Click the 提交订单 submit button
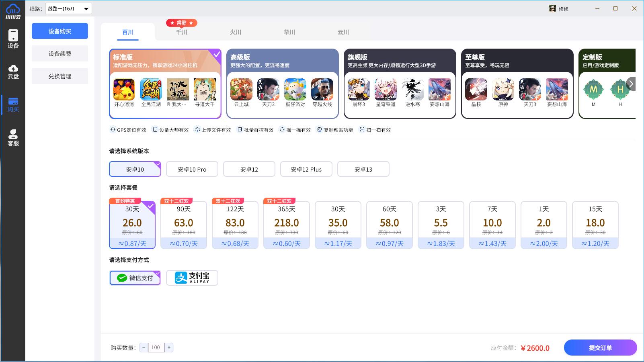644x362 pixels. click(x=600, y=348)
